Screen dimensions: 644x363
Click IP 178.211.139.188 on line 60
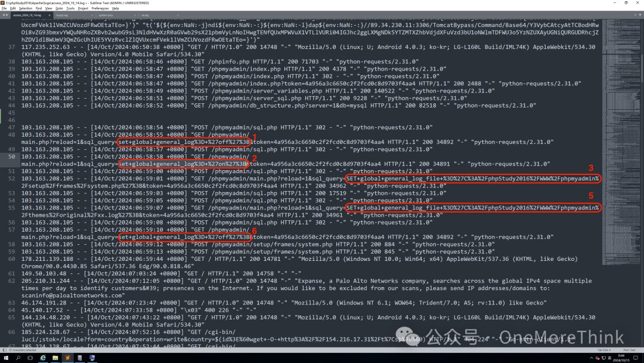point(47,259)
